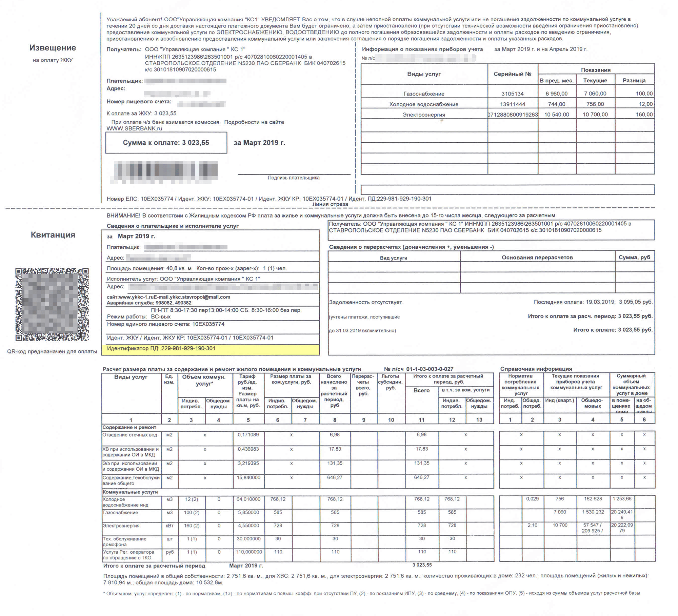Click the 'Отведение сточных вод' row label
The image size is (678, 616).
pos(130,435)
